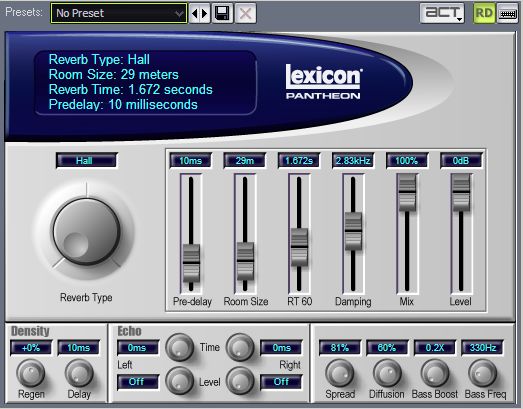523x409 pixels.
Task: Click the Pre-delay slider handle
Action: pyautogui.click(x=191, y=263)
